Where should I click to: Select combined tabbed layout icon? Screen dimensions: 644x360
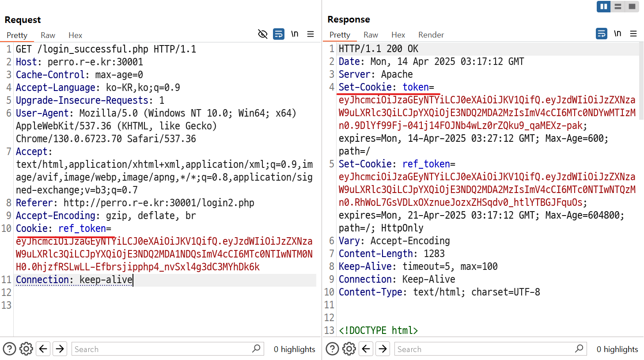(x=632, y=7)
